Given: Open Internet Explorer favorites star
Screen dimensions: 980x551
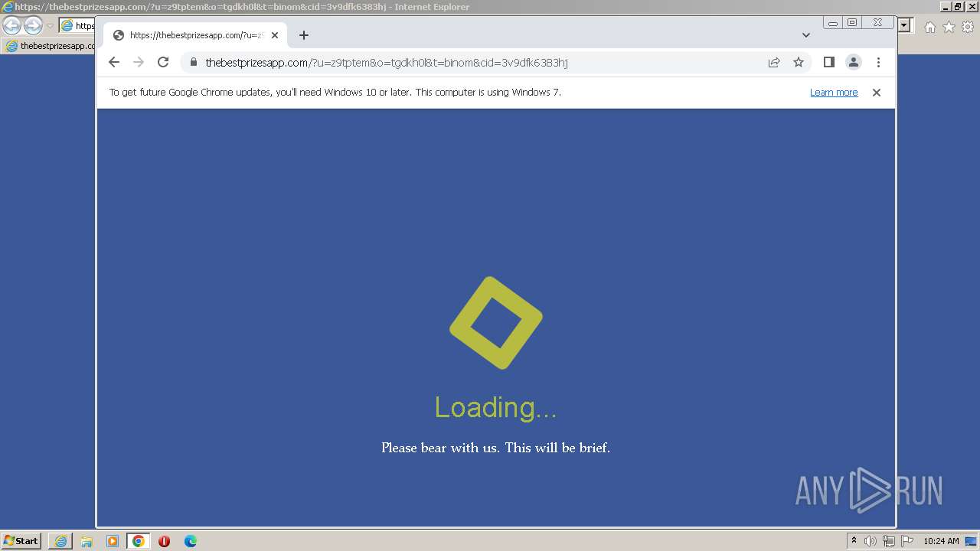Looking at the screenshot, I should (949, 27).
